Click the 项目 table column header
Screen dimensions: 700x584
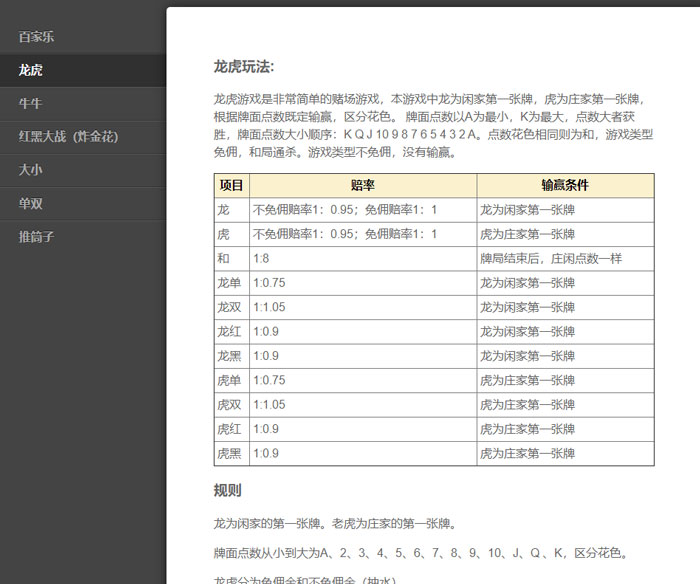click(231, 186)
